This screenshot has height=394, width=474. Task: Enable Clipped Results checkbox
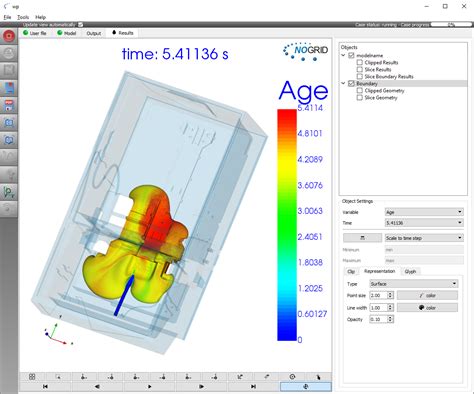(359, 62)
